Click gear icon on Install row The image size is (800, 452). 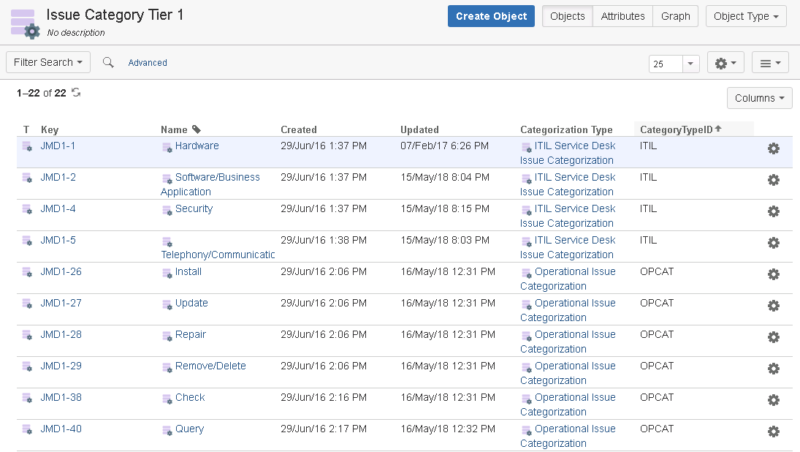pos(773,274)
